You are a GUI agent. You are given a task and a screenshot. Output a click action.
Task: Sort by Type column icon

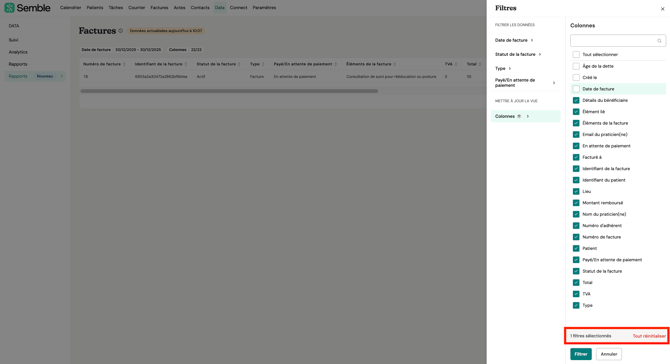point(263,64)
